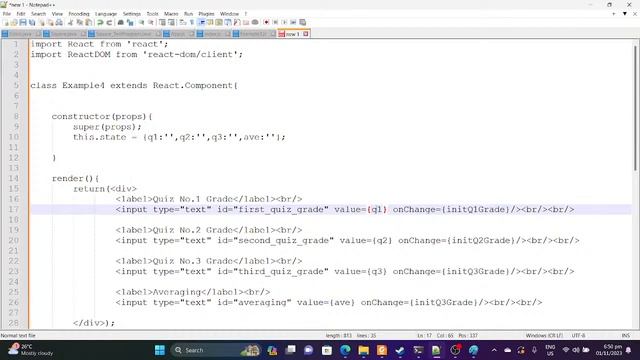Open File Explorer from the taskbar
The image size is (640, 360).
[x=363, y=350]
